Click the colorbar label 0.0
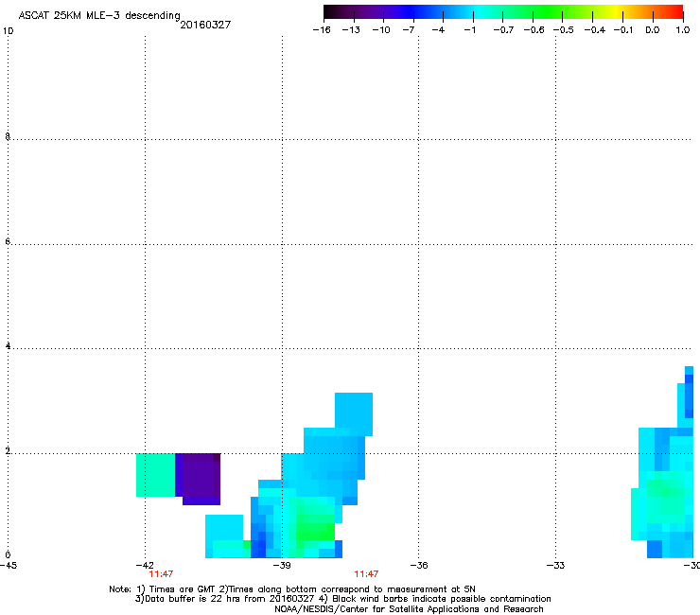 653,30
